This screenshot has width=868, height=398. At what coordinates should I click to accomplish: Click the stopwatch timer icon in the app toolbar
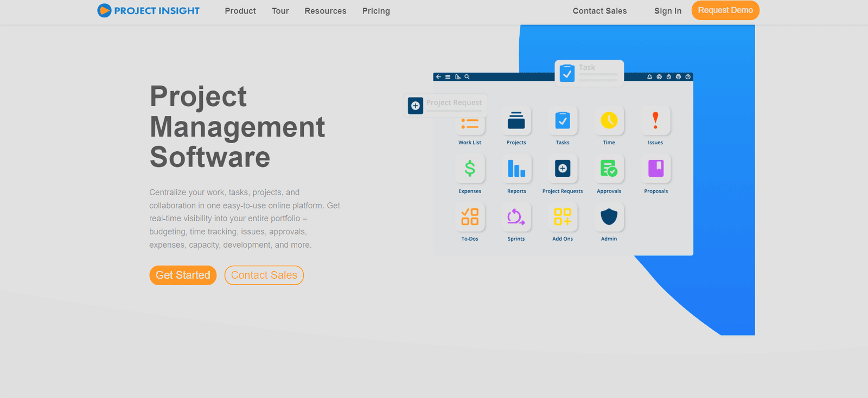coord(669,77)
